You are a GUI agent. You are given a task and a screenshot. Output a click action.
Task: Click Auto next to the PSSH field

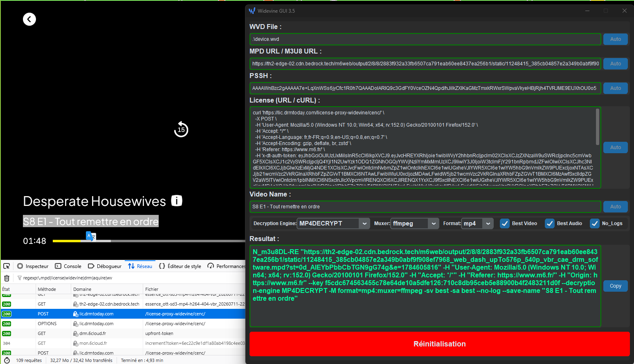pos(616,88)
